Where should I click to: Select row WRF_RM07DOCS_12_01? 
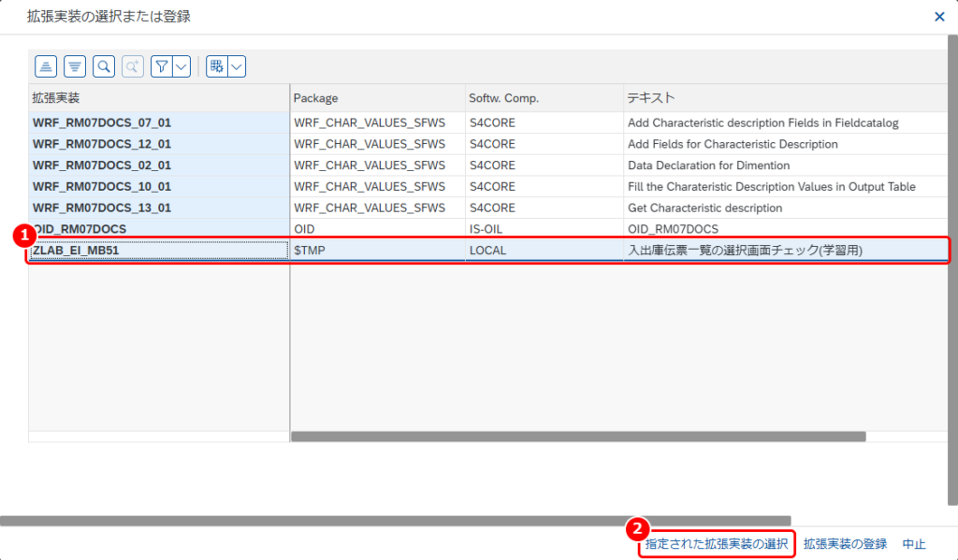[159, 144]
